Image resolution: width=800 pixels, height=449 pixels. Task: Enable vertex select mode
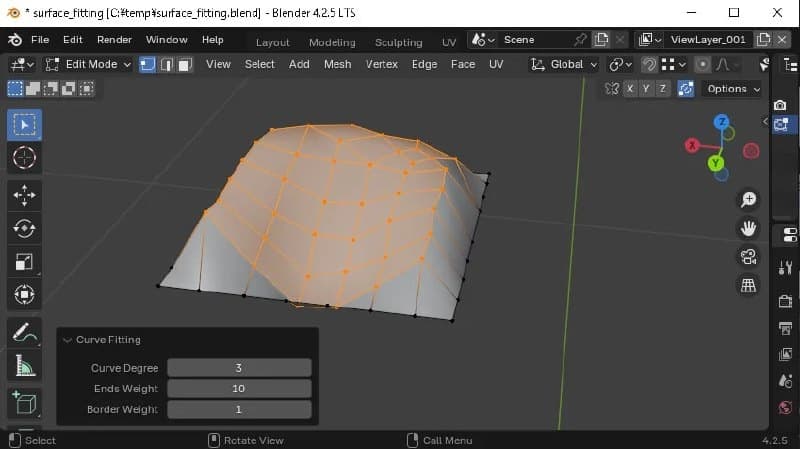tap(147, 65)
